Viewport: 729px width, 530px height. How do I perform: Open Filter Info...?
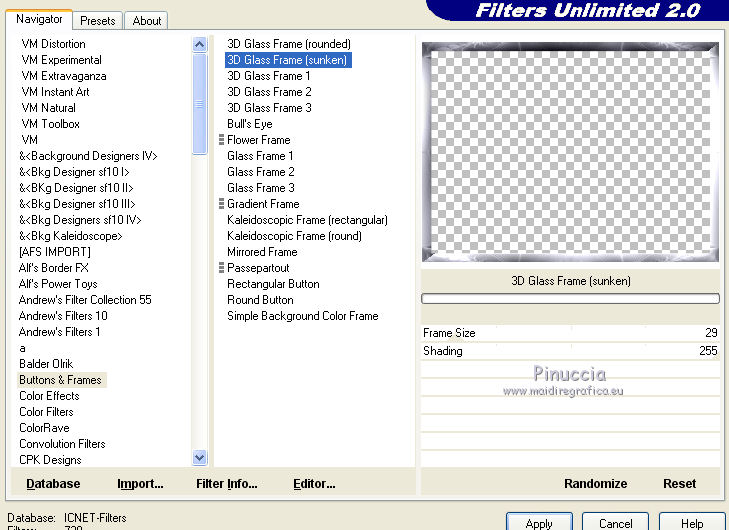point(226,484)
